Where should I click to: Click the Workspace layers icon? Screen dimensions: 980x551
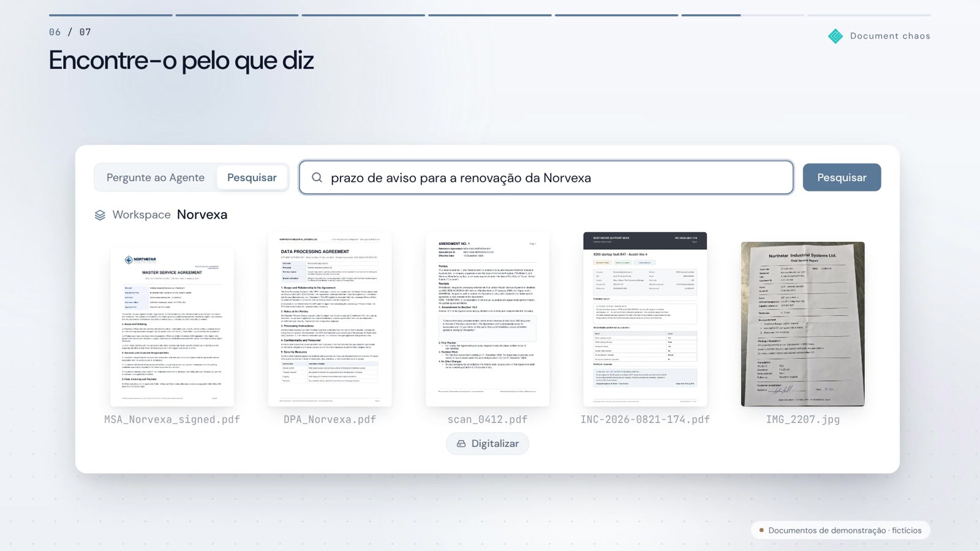coord(100,215)
